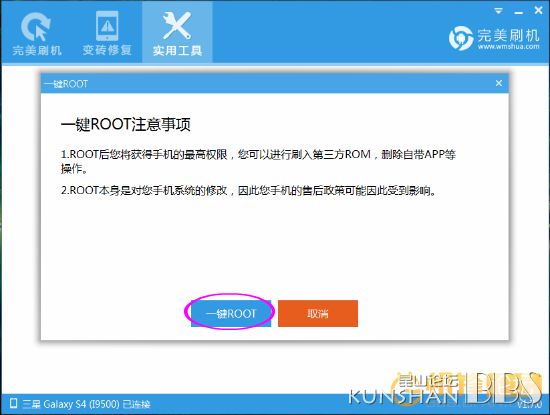Select the wrench-and-screwdriver 实用工具 icon

tap(177, 25)
